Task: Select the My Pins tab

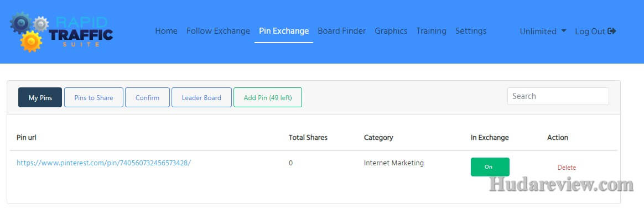Action: coord(40,97)
